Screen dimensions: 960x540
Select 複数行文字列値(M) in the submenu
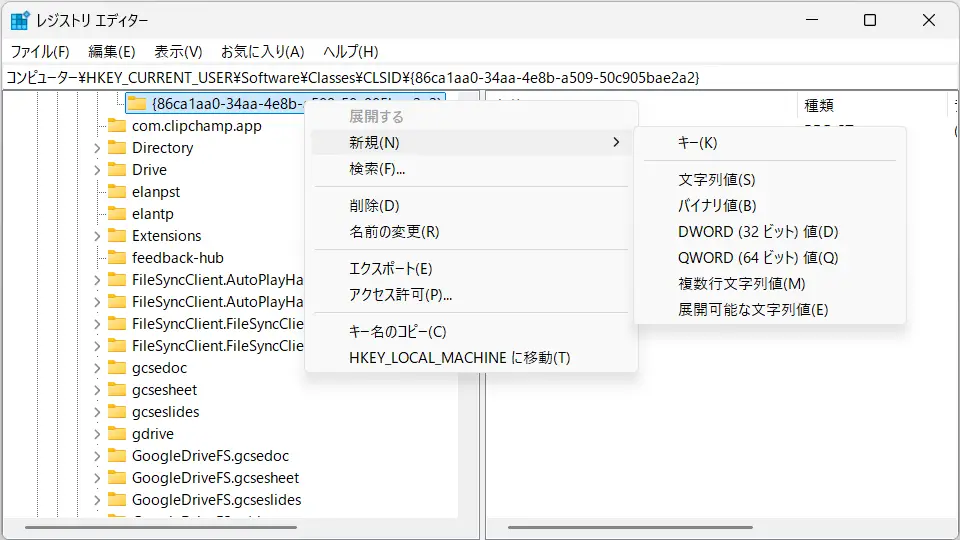770,284
